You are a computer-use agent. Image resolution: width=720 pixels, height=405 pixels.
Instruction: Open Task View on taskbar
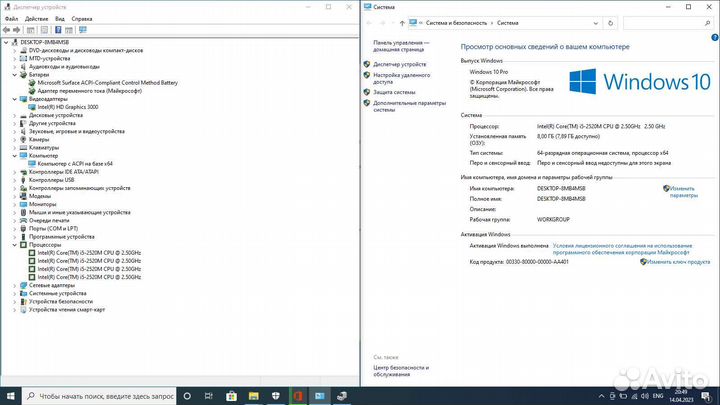pos(208,396)
